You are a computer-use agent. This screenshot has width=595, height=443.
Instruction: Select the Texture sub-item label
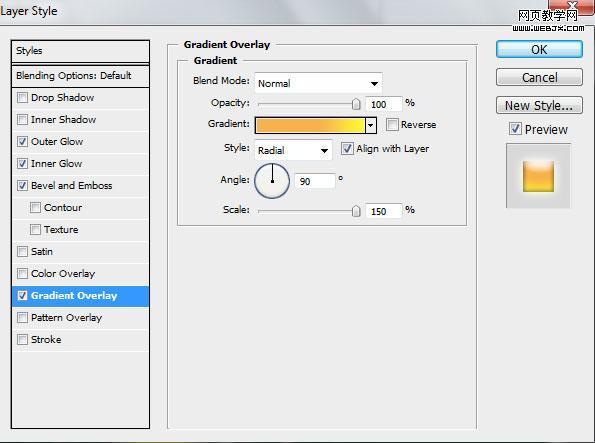coord(61,230)
